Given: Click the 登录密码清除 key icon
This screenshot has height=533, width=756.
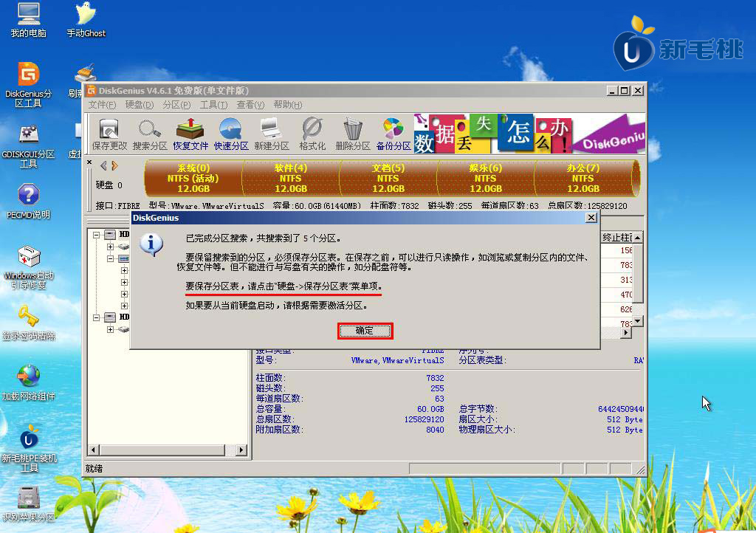Looking at the screenshot, I should click(x=29, y=323).
